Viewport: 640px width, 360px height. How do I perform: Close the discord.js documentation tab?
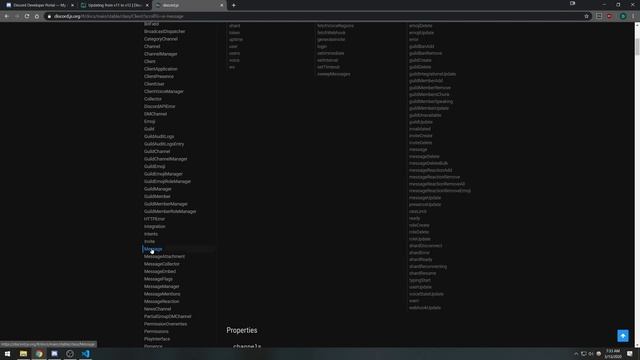click(222, 5)
